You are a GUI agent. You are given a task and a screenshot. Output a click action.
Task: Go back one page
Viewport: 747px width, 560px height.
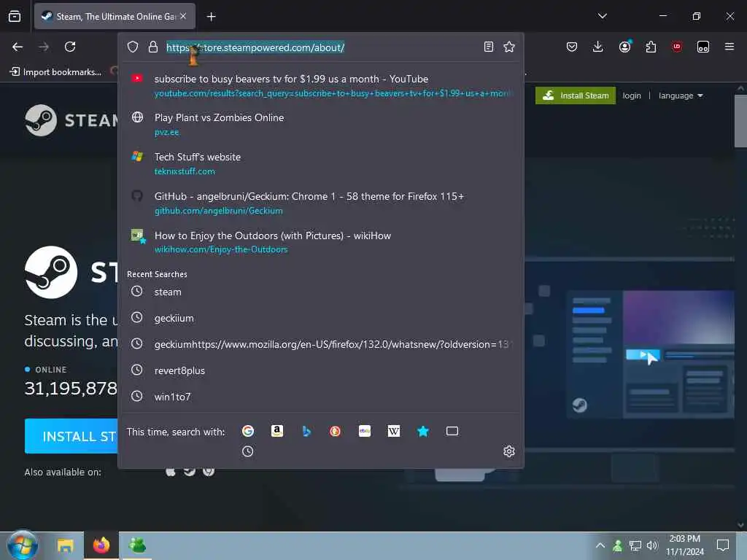18,47
